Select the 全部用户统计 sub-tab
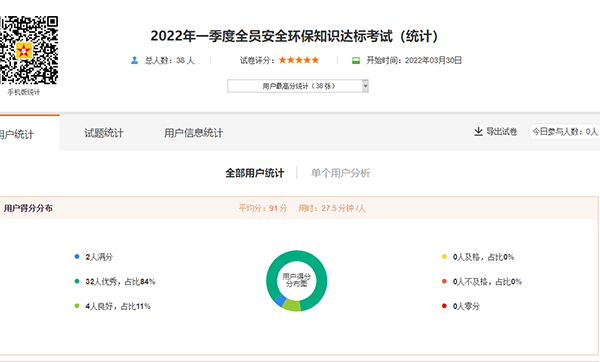 point(254,173)
